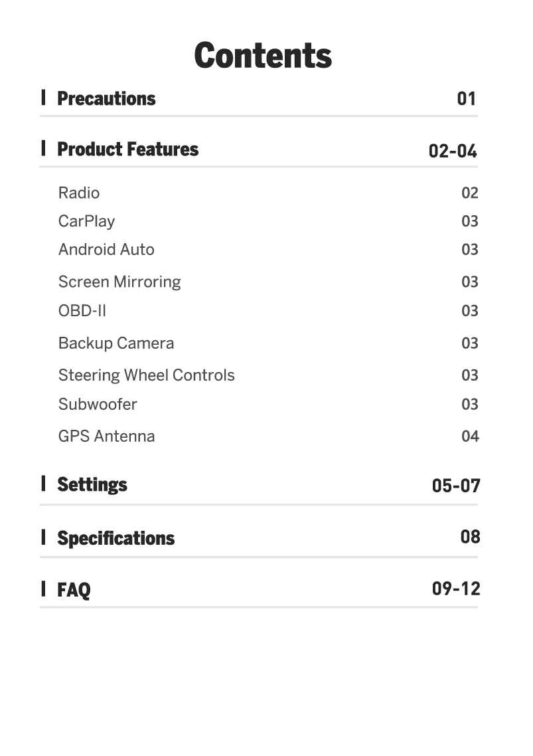Click page range 09-12 for FAQ
The height and width of the screenshot is (756, 533).
pos(455,588)
